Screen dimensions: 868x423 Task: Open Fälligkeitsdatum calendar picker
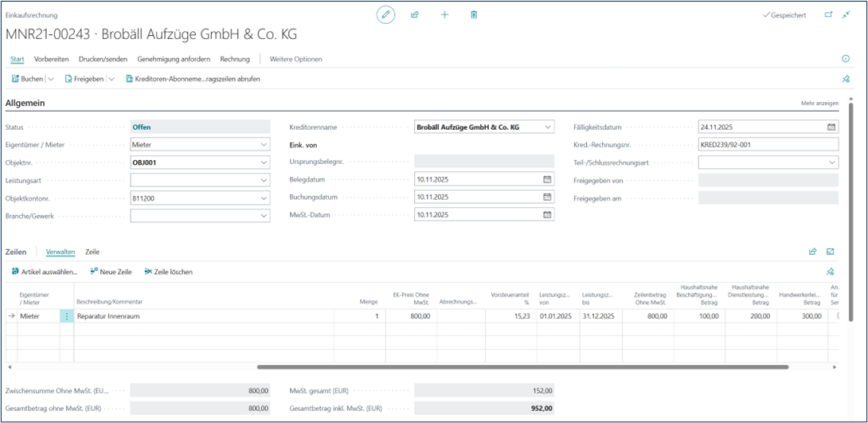point(831,127)
